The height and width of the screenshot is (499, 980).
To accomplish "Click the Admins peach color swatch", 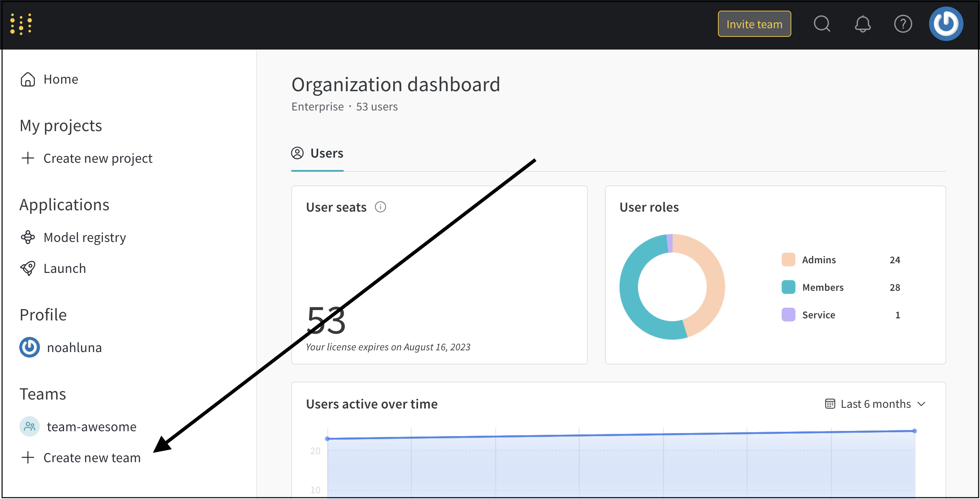I will pos(788,259).
